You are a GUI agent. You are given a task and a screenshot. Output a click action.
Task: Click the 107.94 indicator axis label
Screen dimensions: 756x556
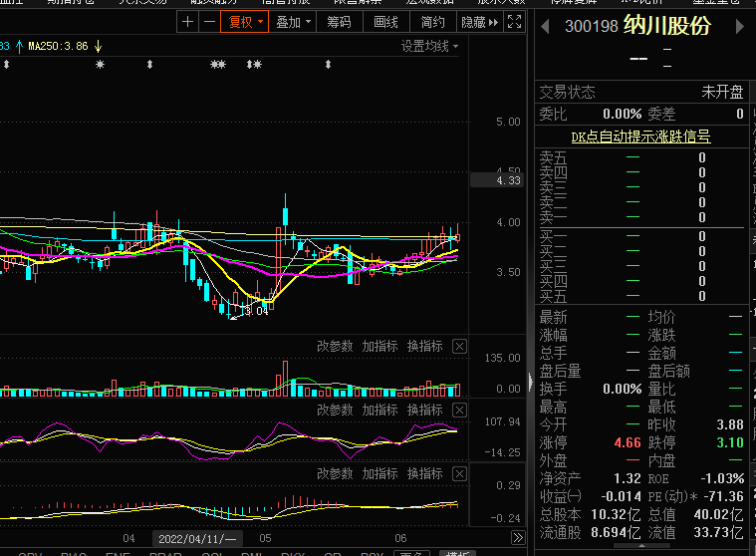pyautogui.click(x=502, y=421)
